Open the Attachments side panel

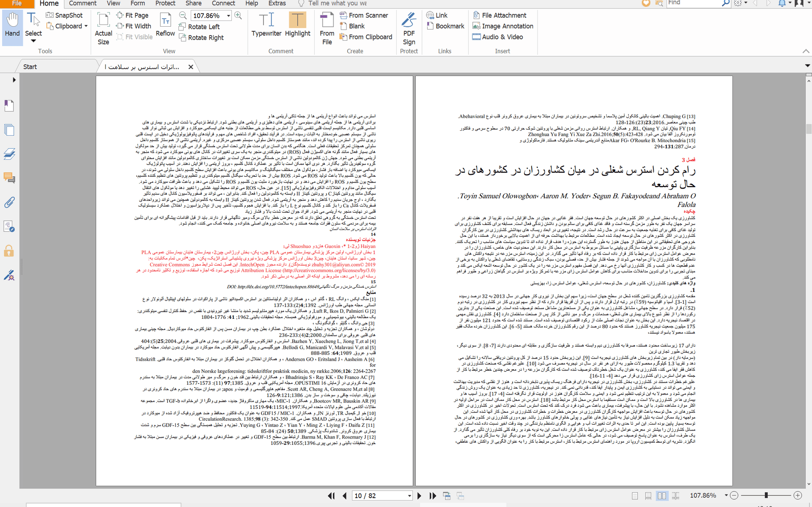tap(9, 203)
